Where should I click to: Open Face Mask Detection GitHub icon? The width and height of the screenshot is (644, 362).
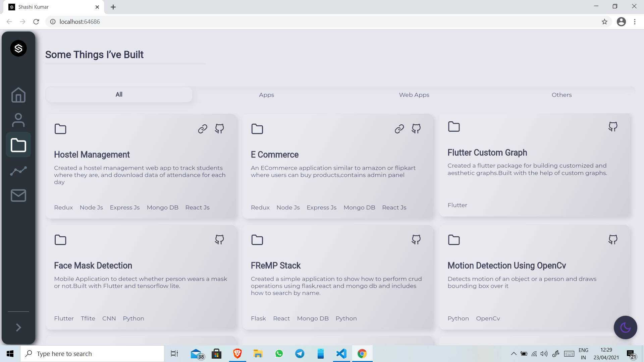click(x=219, y=240)
